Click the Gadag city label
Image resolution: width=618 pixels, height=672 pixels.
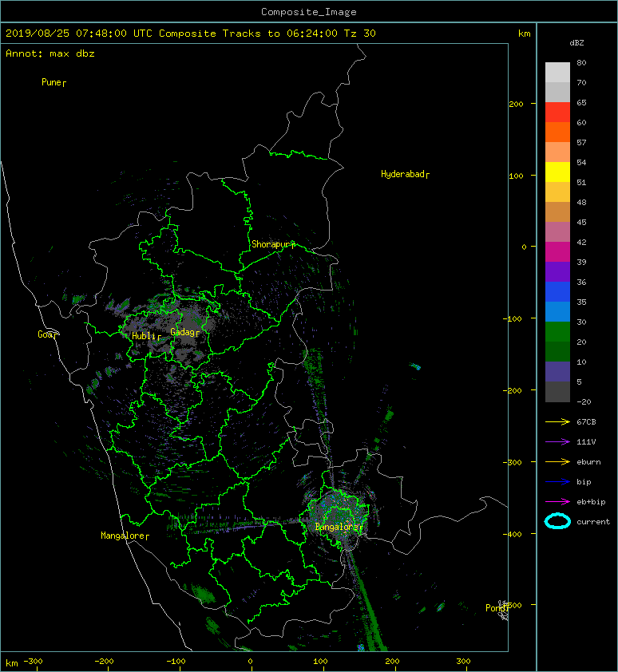(x=183, y=332)
